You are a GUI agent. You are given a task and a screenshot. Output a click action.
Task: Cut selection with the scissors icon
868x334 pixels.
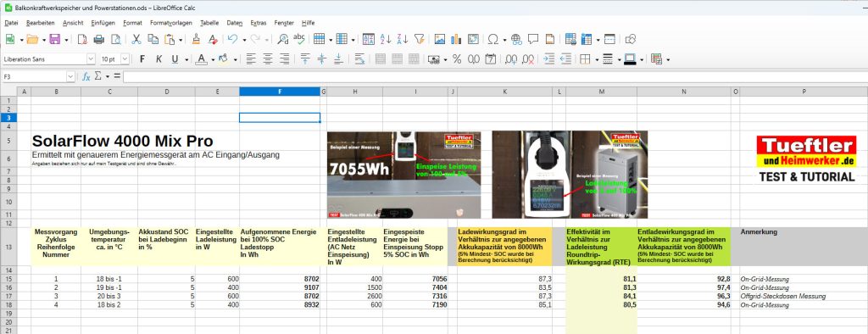(x=136, y=39)
